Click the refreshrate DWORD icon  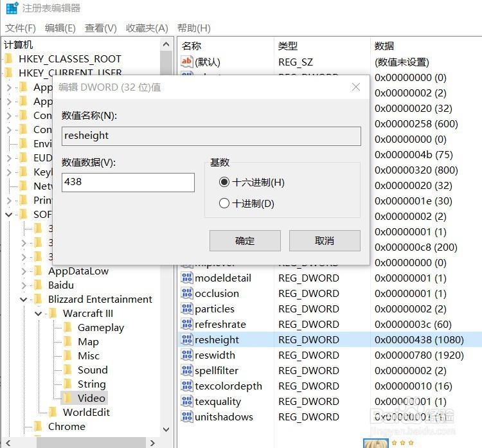coord(186,324)
